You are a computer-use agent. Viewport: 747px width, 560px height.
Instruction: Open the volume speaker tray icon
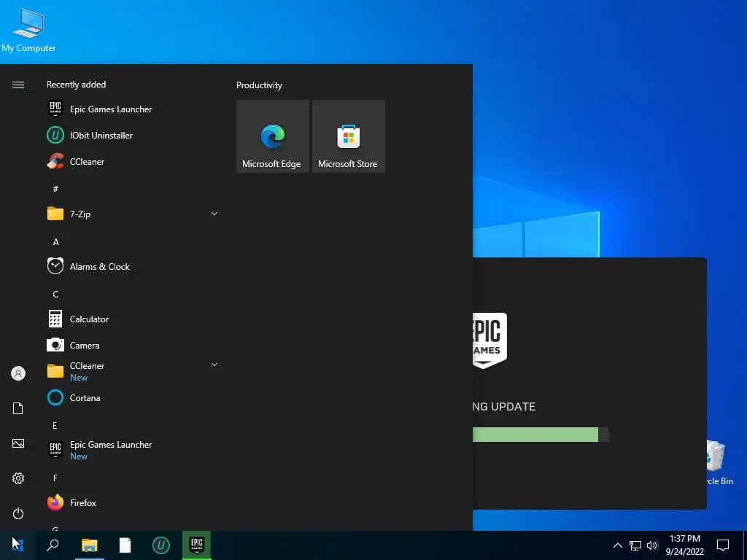pyautogui.click(x=652, y=545)
